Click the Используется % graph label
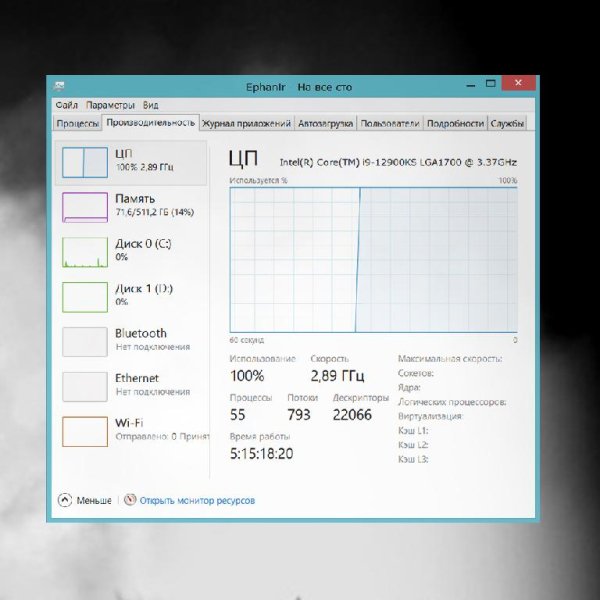The image size is (600, 600). click(258, 180)
